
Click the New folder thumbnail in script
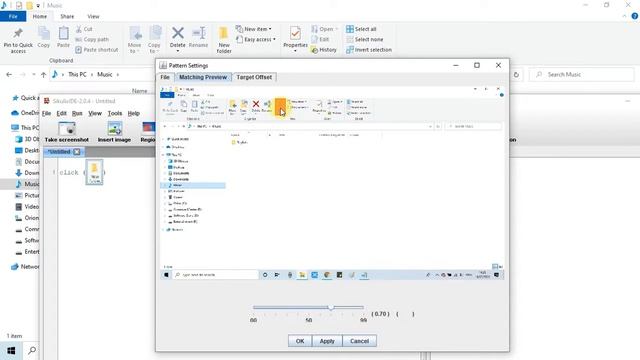tap(94, 172)
